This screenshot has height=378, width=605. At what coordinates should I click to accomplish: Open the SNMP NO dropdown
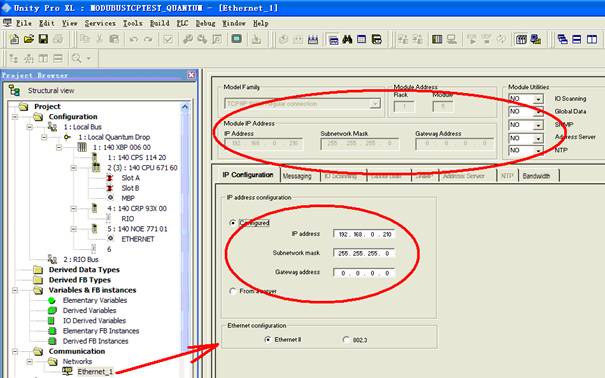[538, 125]
